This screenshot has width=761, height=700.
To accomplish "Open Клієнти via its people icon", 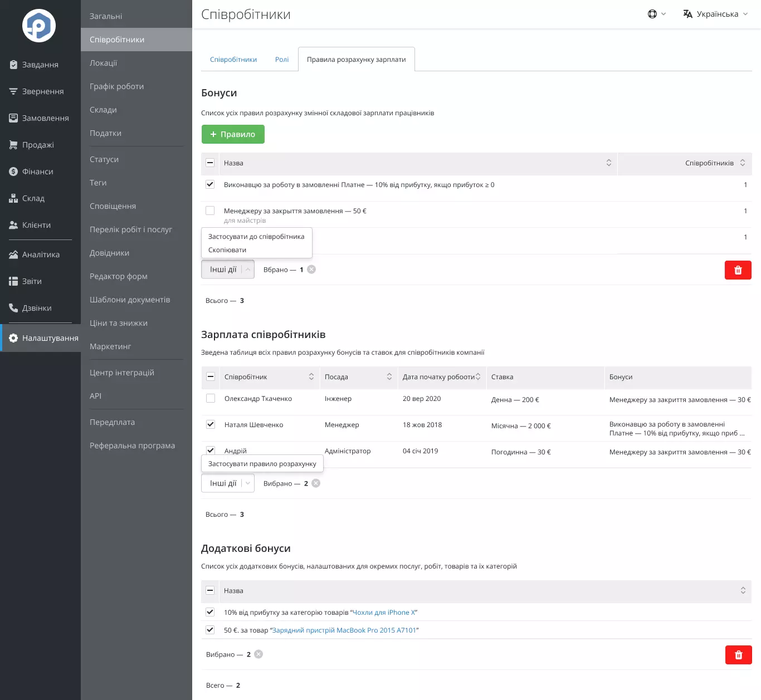I will click(13, 225).
